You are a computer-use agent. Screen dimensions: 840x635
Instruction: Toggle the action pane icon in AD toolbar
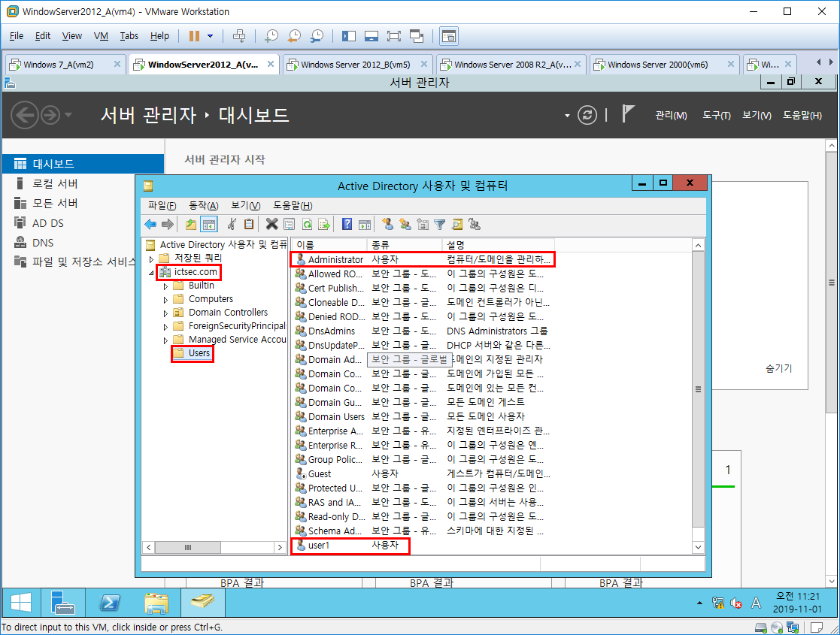point(365,225)
